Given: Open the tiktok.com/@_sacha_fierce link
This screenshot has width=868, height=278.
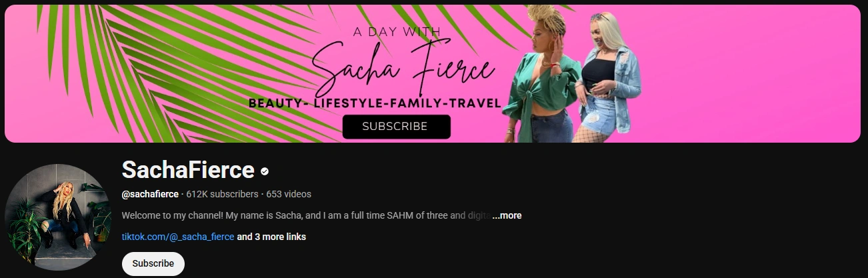Looking at the screenshot, I should pyautogui.click(x=178, y=237).
